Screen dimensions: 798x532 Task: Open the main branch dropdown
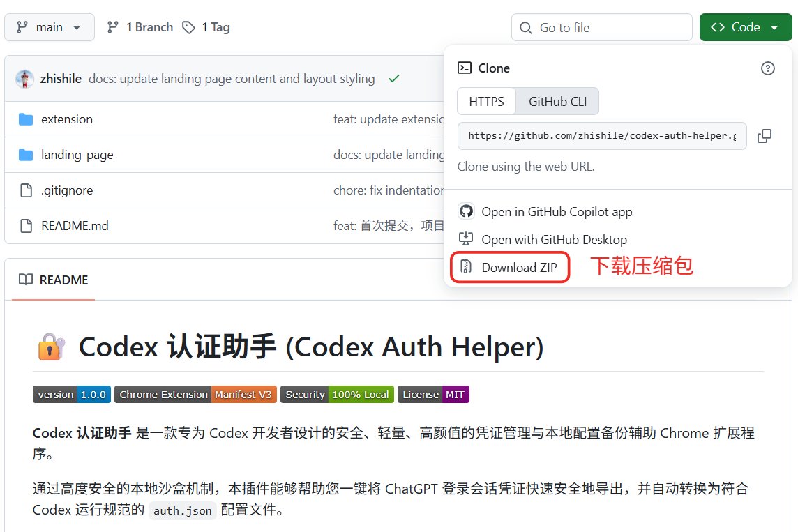pyautogui.click(x=50, y=27)
